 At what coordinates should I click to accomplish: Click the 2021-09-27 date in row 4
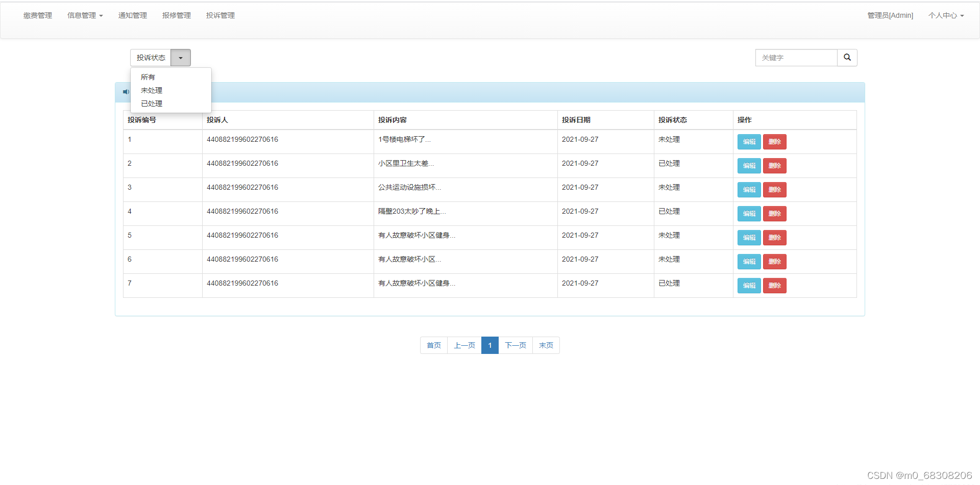click(580, 211)
